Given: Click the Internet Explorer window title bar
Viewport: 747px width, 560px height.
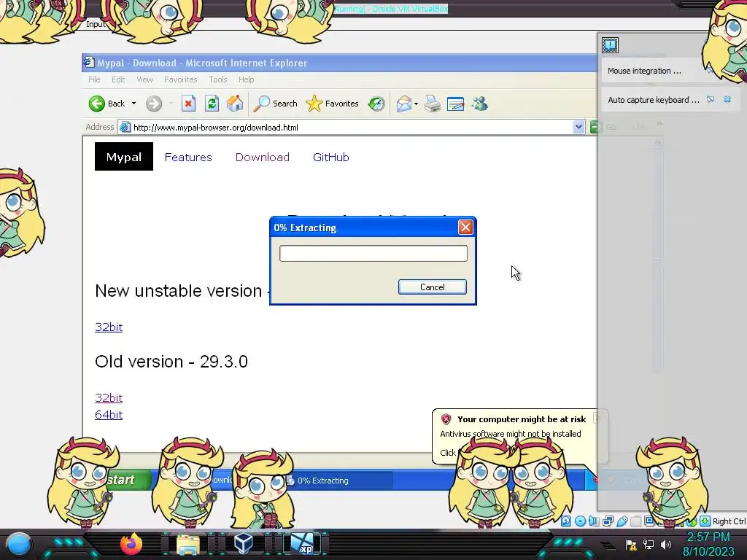Looking at the screenshot, I should coord(339,63).
